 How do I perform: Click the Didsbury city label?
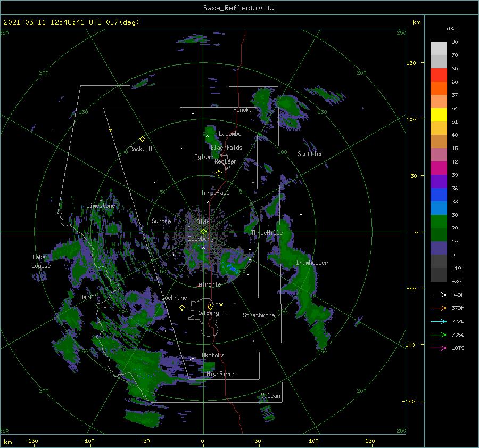point(201,239)
